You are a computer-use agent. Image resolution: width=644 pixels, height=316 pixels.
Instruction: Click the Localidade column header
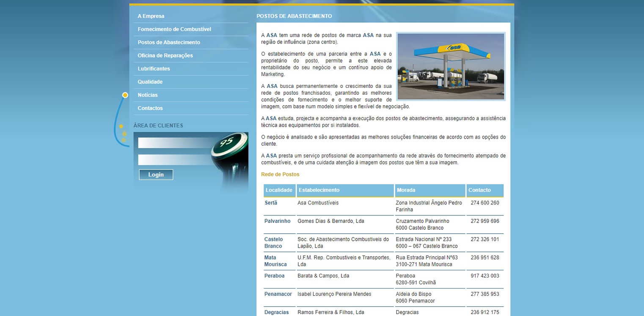[x=279, y=191]
